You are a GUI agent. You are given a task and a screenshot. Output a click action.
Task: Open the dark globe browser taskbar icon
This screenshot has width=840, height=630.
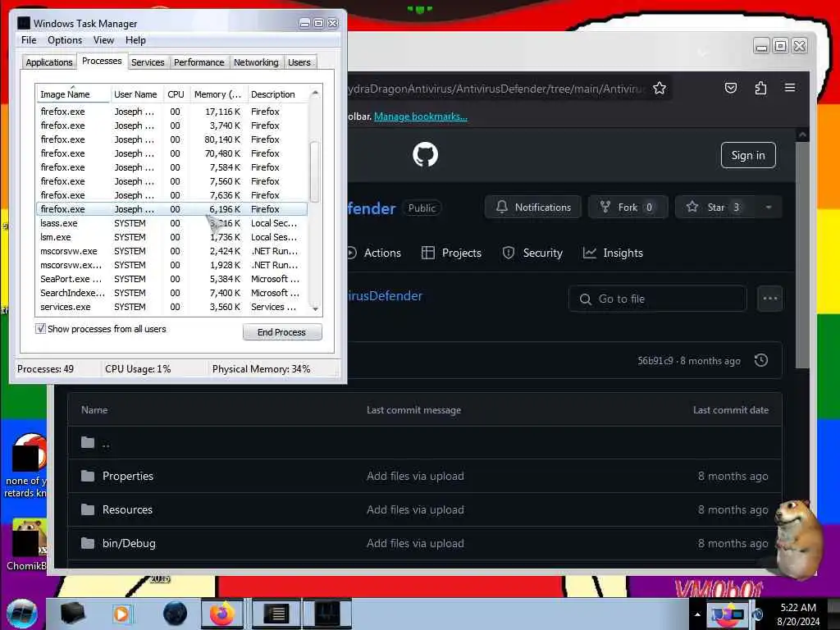click(x=176, y=614)
